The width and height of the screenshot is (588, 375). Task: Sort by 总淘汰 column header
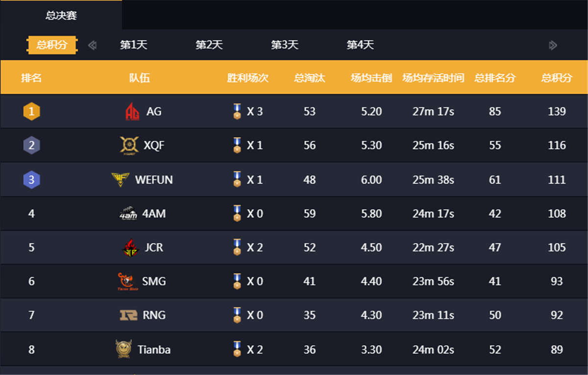[309, 77]
